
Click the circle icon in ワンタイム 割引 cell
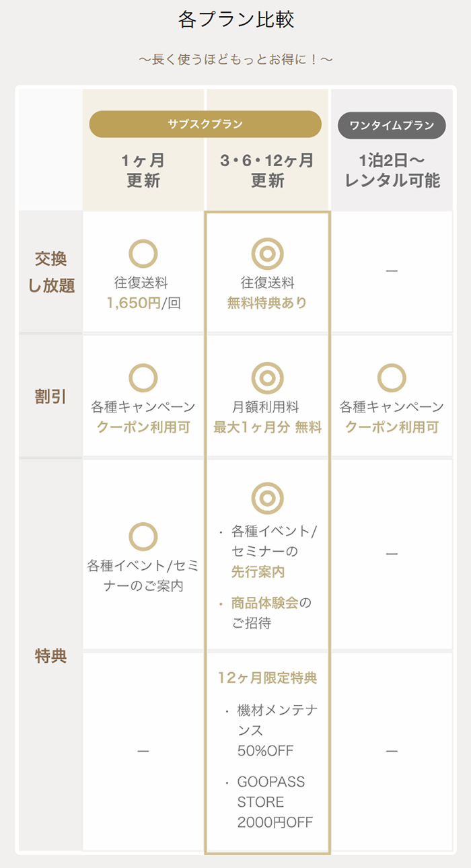392,378
